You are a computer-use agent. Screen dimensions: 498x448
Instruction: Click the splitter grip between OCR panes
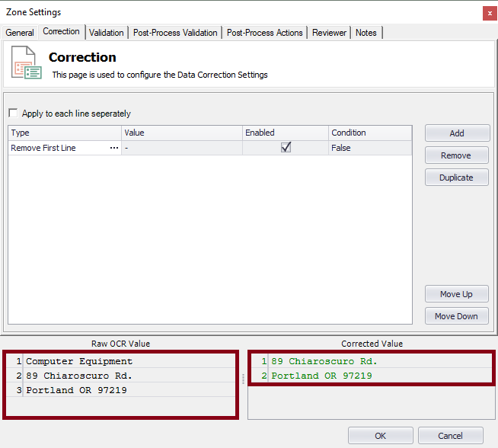tap(243, 379)
